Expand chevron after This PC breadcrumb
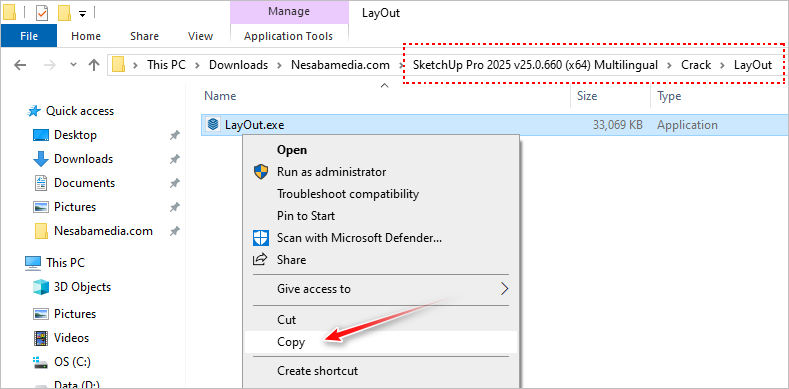 tap(198, 65)
